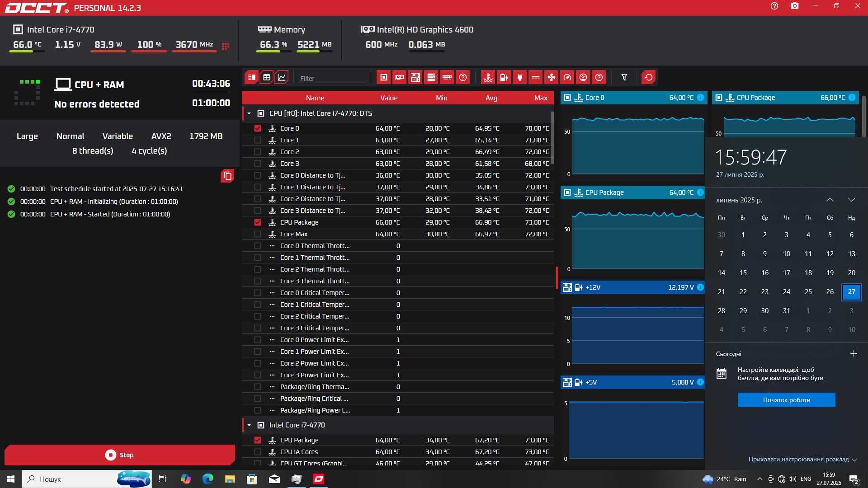The image size is (868, 488).
Task: Toggle the voltage sensor filter icon
Action: 504,77
